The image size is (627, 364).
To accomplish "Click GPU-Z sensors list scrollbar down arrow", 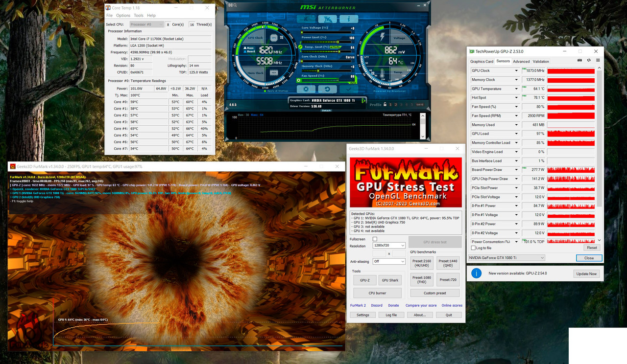I will click(600, 240).
